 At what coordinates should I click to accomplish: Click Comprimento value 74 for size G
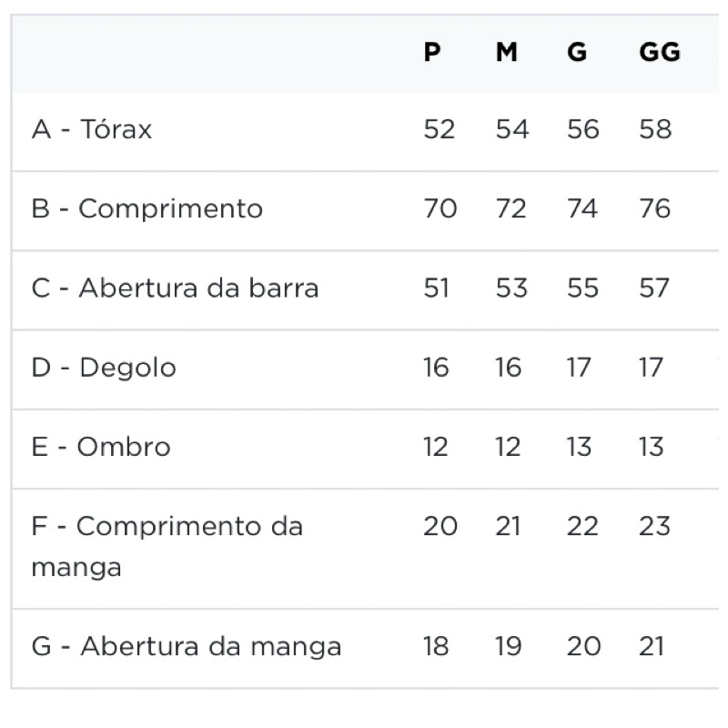[582, 208]
